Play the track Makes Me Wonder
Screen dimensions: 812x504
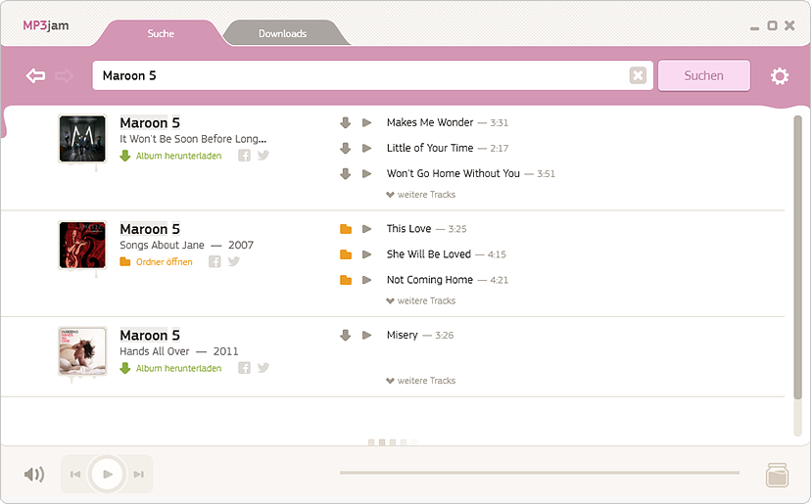[366, 122]
